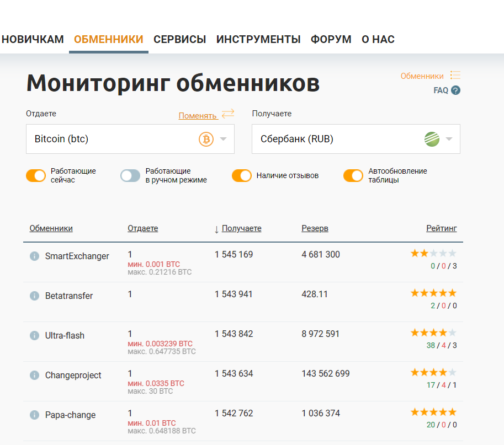Open the Changeproject exchanger row
This screenshot has width=504, height=445.
point(243,382)
